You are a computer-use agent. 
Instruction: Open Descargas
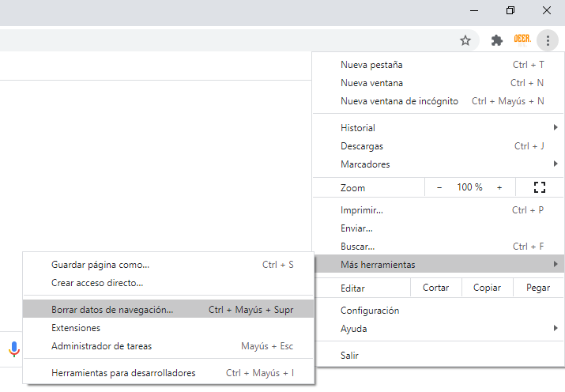pos(438,146)
